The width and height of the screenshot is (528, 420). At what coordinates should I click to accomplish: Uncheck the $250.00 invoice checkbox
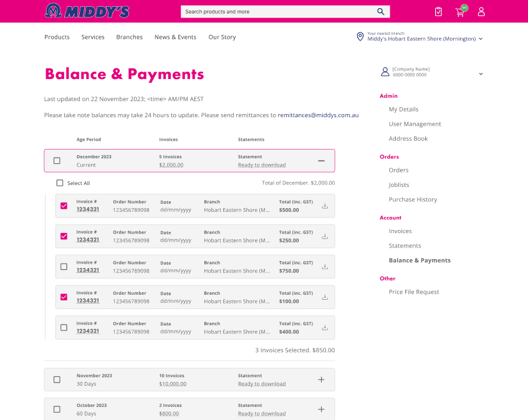click(64, 236)
